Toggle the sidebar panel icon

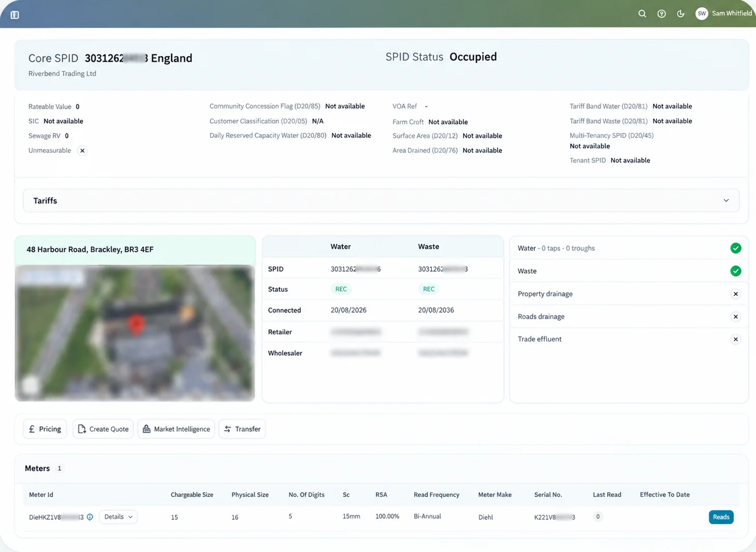(15, 15)
